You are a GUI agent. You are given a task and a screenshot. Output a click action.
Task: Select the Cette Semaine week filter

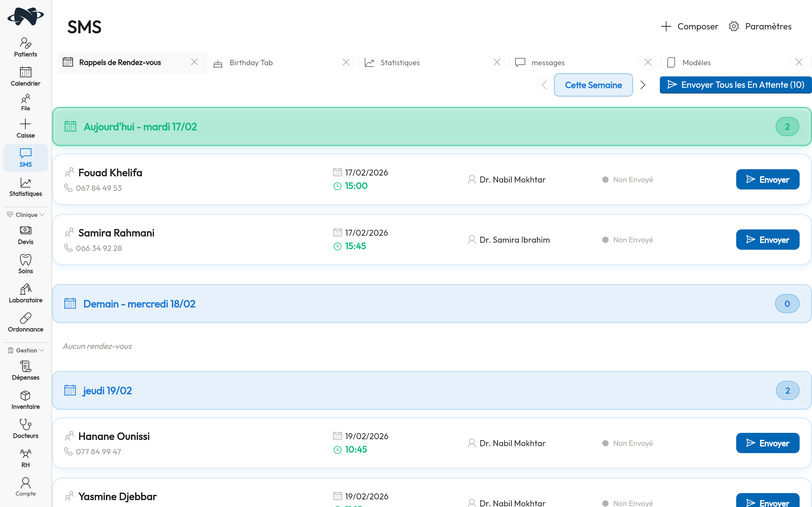tap(593, 85)
